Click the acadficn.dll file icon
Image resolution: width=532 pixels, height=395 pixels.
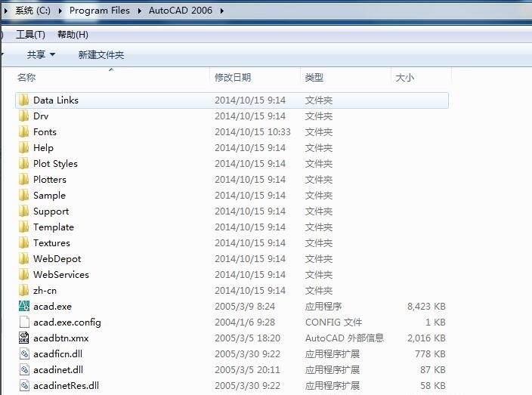pos(24,354)
